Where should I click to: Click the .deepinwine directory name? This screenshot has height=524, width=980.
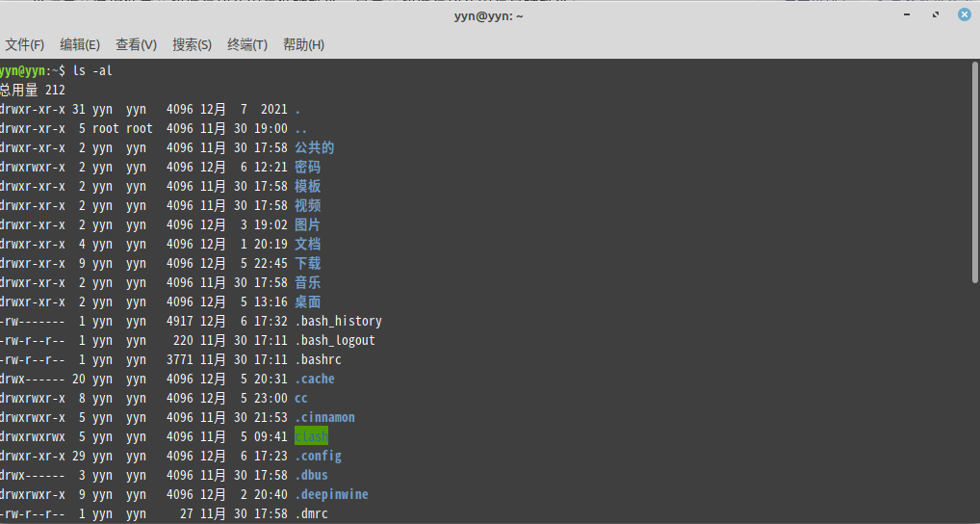coord(331,494)
